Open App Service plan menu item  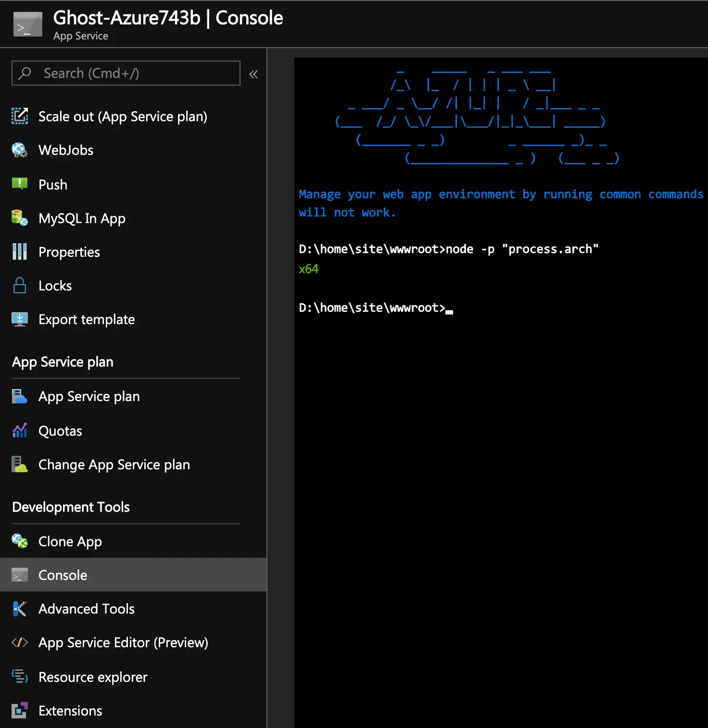pyautogui.click(x=133, y=396)
